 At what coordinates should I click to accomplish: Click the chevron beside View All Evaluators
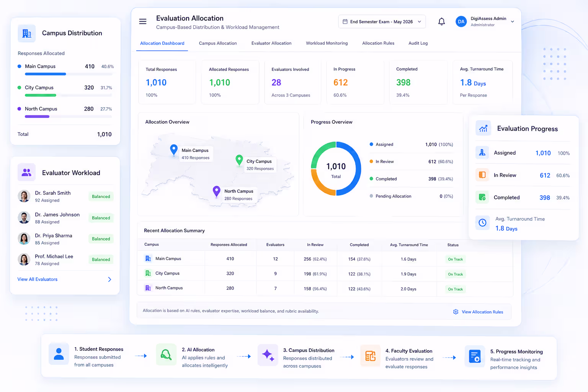(109, 279)
